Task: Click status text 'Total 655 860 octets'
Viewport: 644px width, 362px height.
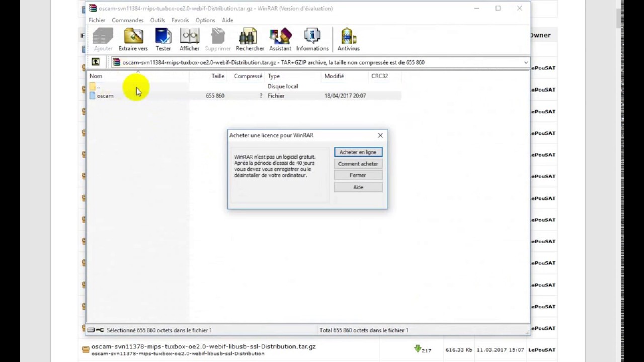Action: [364, 330]
